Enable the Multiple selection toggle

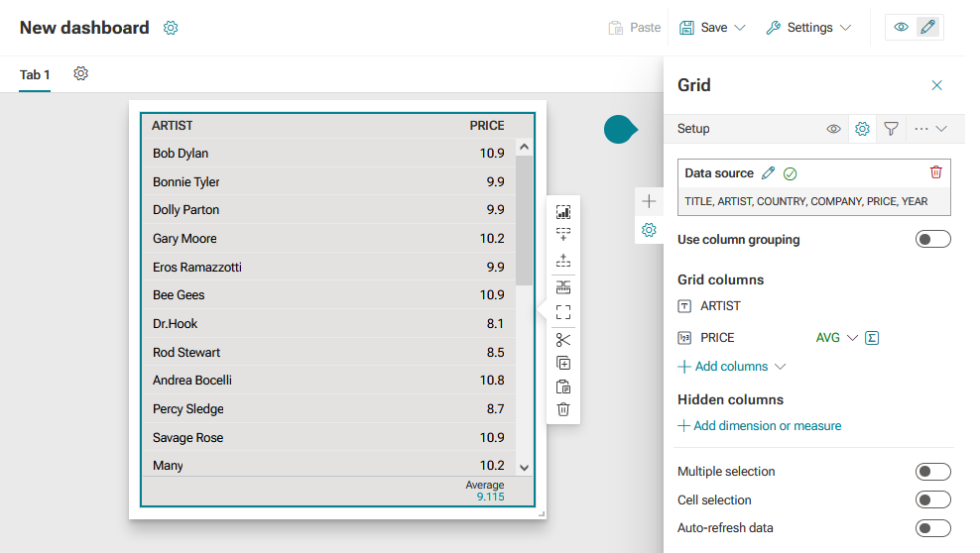(x=932, y=471)
